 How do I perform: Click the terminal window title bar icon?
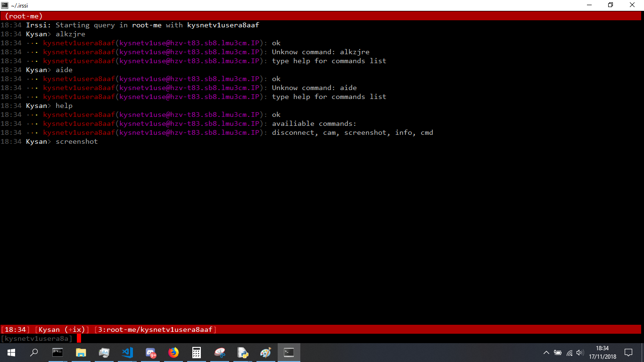click(x=5, y=5)
